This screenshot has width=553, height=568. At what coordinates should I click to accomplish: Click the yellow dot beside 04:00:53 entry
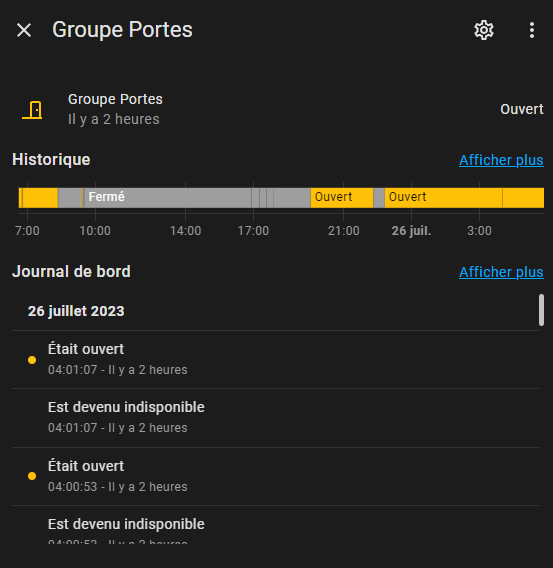click(32, 476)
